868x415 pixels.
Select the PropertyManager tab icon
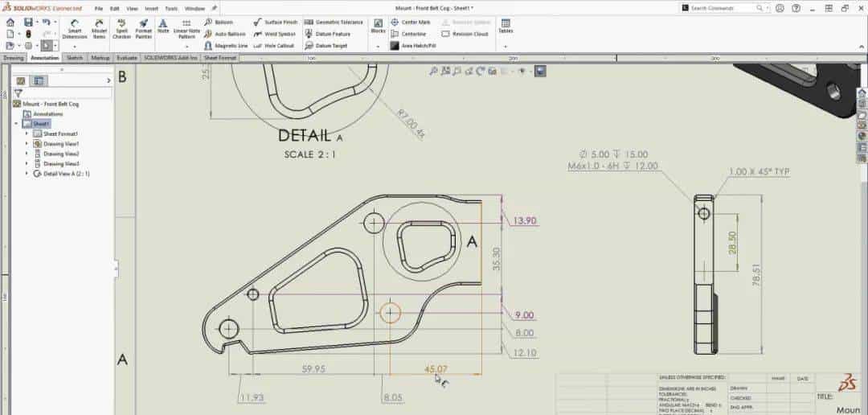pyautogui.click(x=39, y=81)
